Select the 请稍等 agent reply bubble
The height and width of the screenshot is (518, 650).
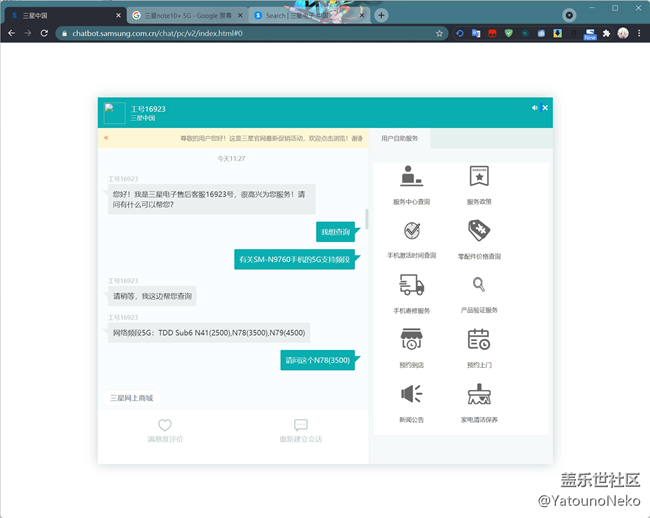coord(152,296)
